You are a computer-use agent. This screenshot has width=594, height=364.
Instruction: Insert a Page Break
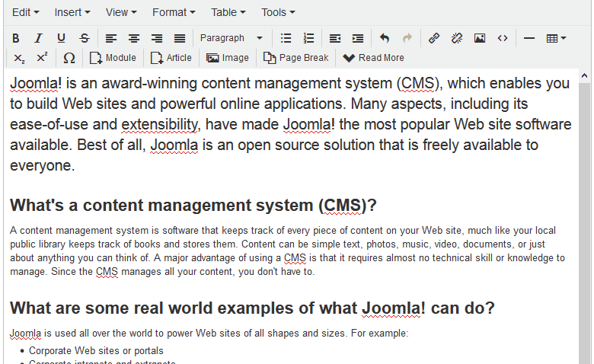click(296, 58)
